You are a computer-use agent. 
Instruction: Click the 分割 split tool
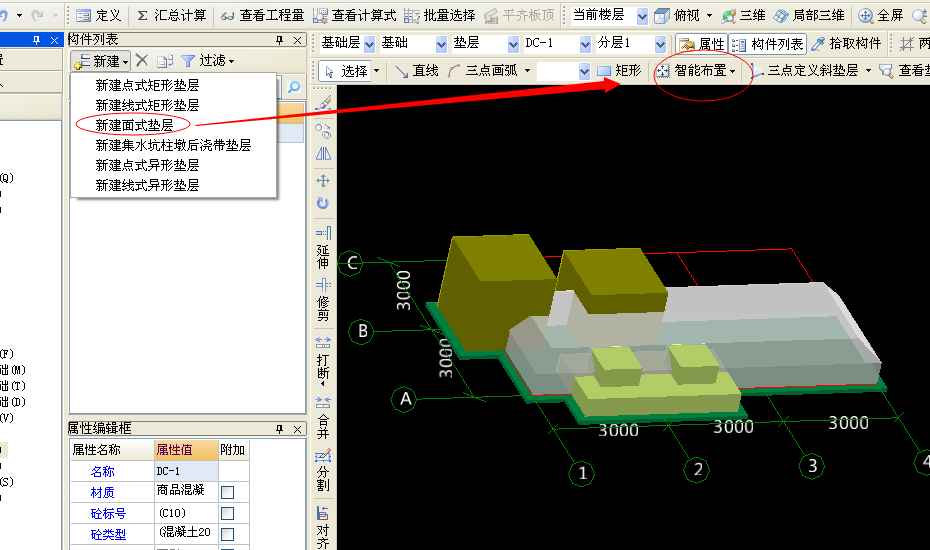[323, 470]
